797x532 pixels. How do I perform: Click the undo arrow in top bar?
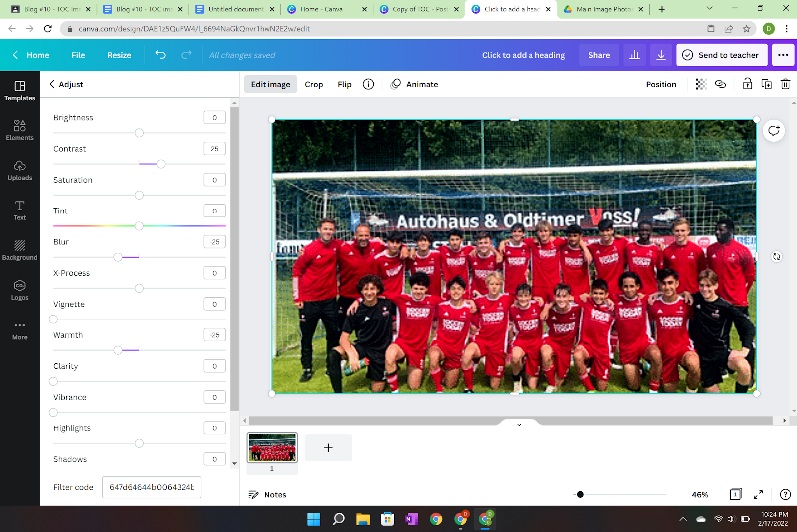[x=160, y=55]
